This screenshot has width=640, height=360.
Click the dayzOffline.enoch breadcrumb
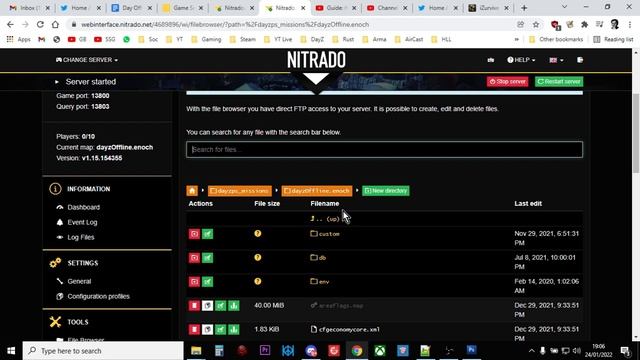tap(317, 191)
